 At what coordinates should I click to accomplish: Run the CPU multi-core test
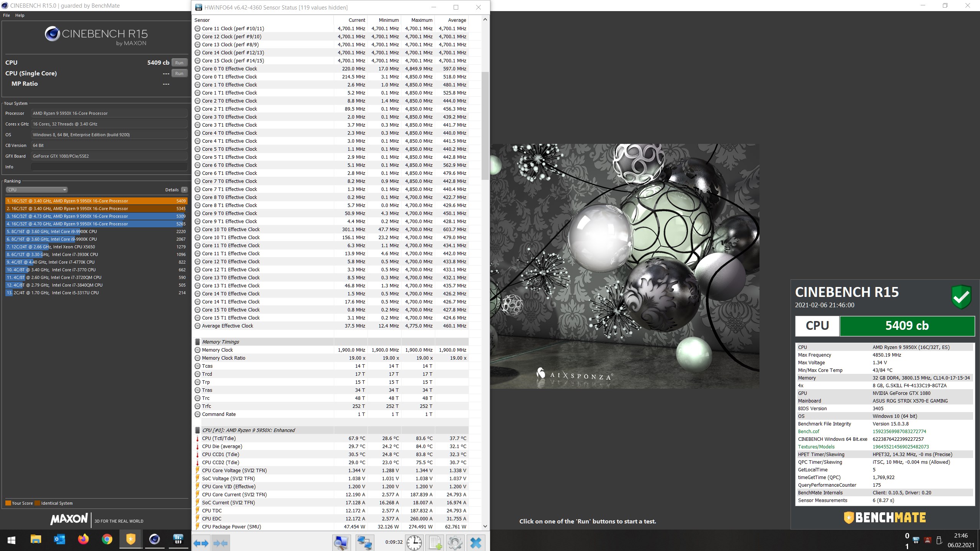[179, 63]
